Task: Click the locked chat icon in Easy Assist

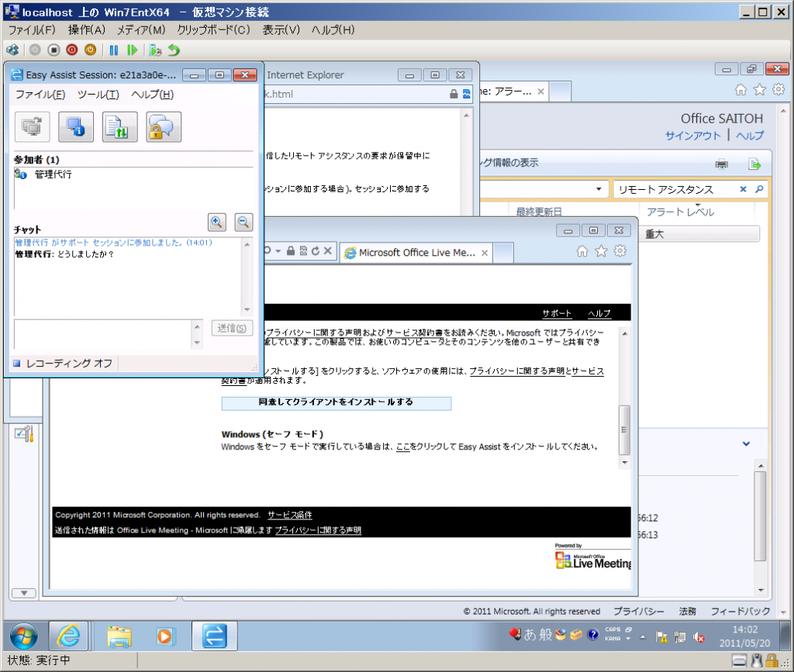Action: [164, 126]
